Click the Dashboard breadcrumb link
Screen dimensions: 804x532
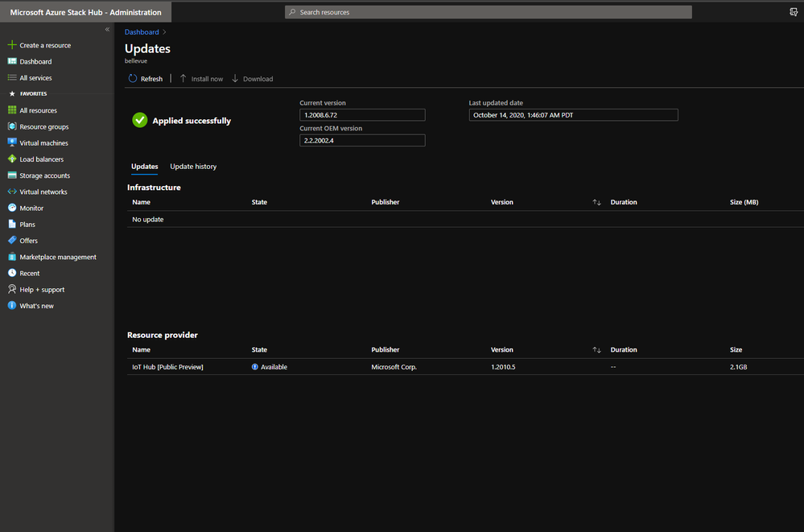(x=142, y=32)
